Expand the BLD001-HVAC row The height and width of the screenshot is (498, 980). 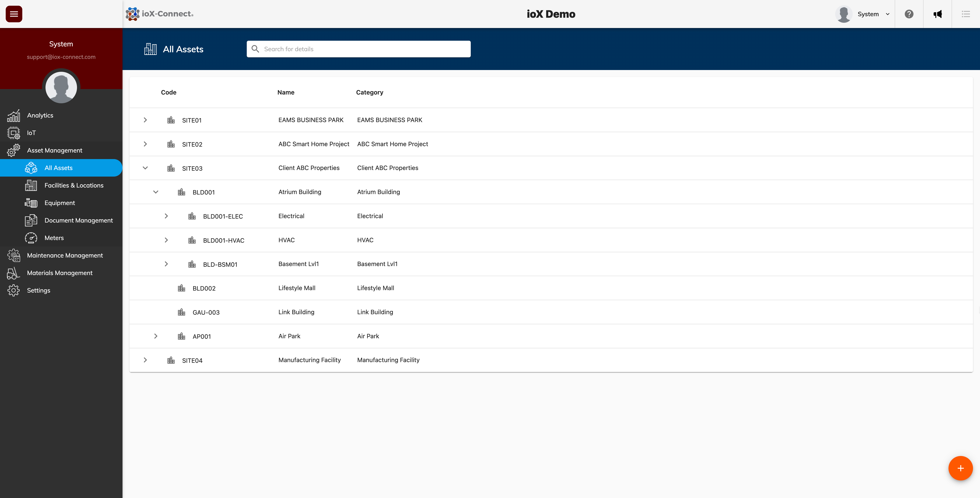coord(166,240)
